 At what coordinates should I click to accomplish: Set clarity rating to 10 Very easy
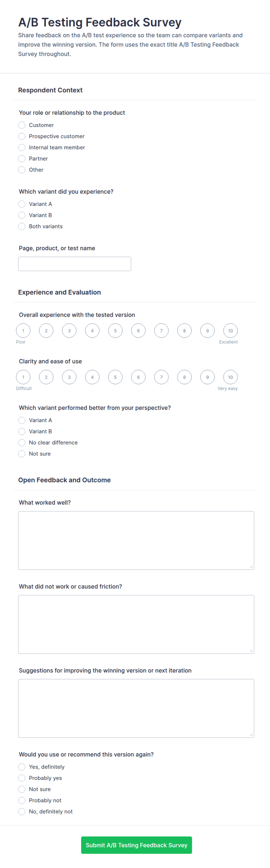pyautogui.click(x=230, y=377)
